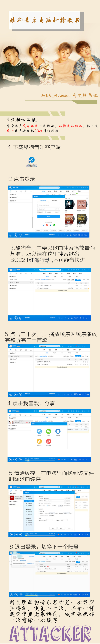The image size is (100, 644).
Task: Select 短信登录 tab in login dialog
Action: [54, 200]
